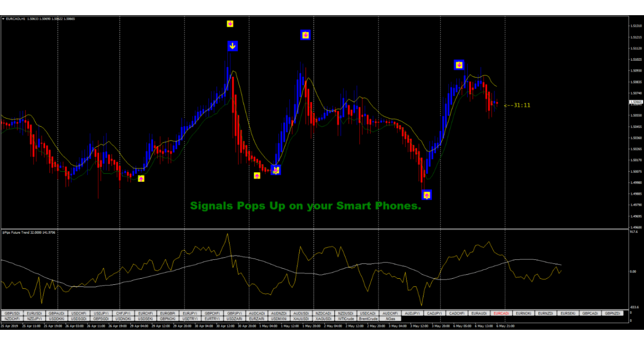
Task: Click the sell signal icon above 1 May peak
Action: click(x=305, y=35)
